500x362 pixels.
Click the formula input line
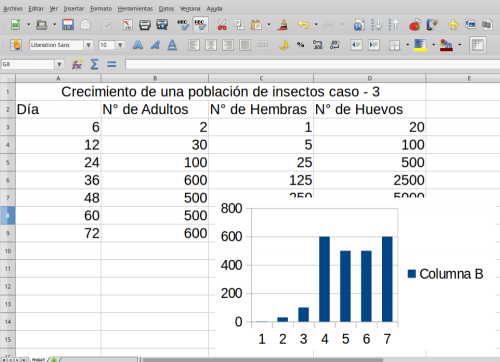coord(312,64)
